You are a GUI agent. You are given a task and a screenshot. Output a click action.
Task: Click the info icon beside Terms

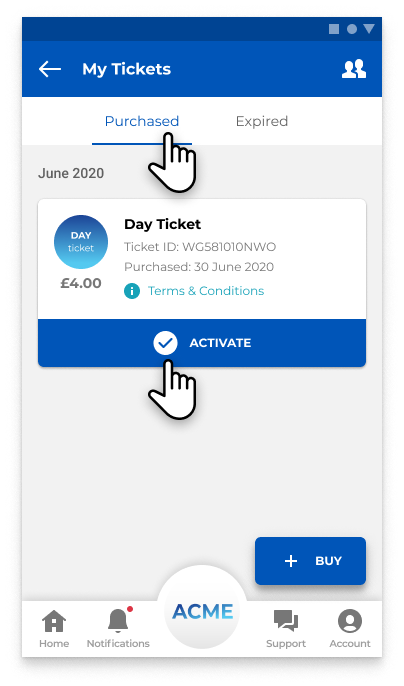pyautogui.click(x=132, y=291)
